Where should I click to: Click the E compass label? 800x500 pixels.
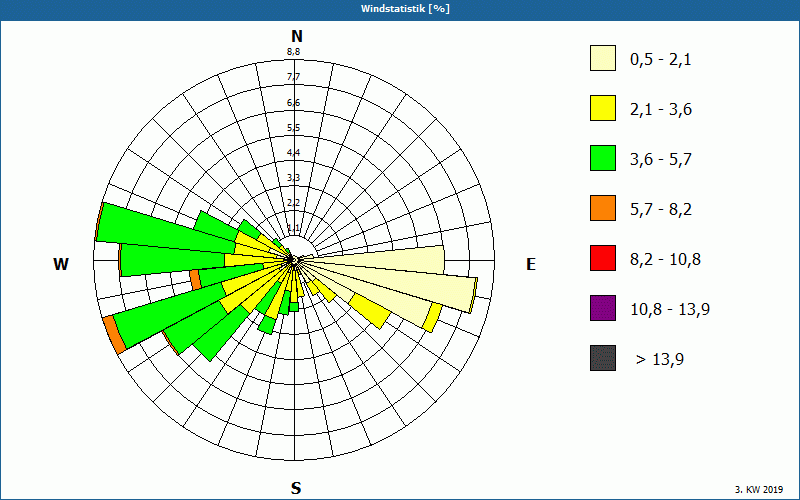pyautogui.click(x=531, y=264)
